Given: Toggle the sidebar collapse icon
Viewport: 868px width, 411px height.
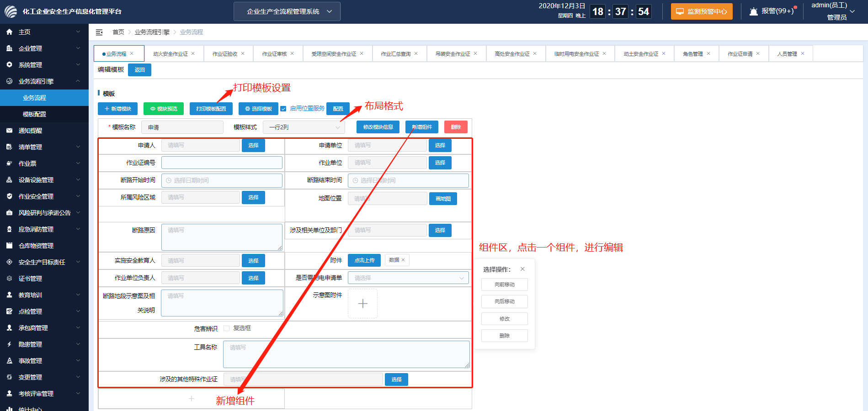Looking at the screenshot, I should (x=99, y=32).
